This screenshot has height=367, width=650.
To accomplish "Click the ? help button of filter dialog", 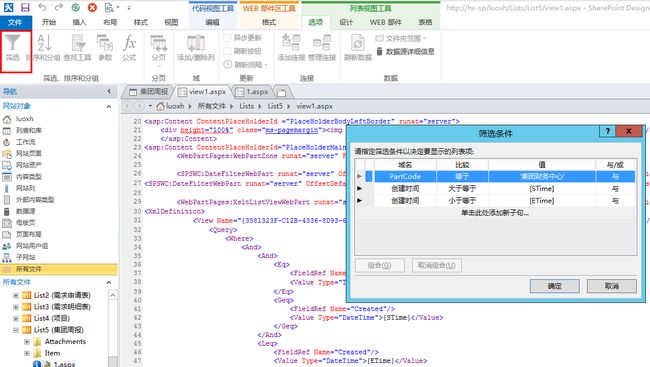I will [607, 131].
